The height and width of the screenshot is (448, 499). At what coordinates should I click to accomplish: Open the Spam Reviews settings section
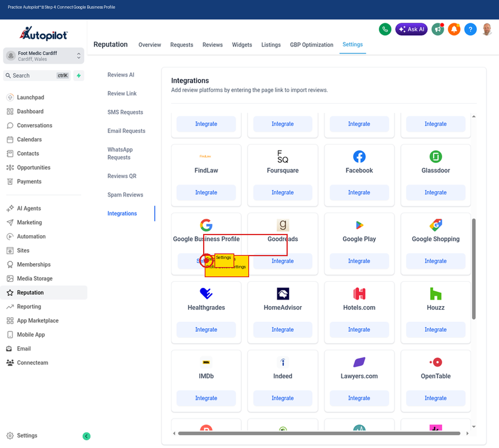[125, 195]
